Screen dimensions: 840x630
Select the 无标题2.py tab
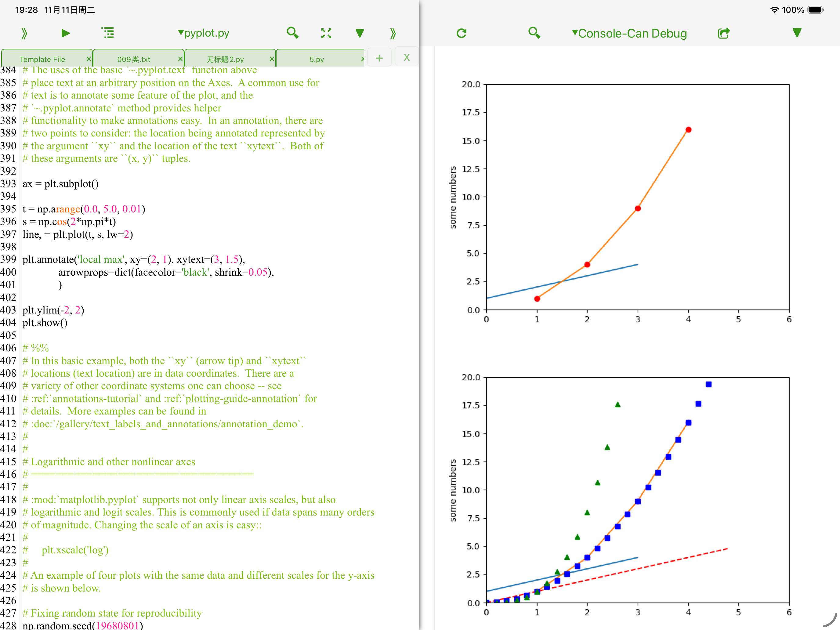click(x=225, y=59)
